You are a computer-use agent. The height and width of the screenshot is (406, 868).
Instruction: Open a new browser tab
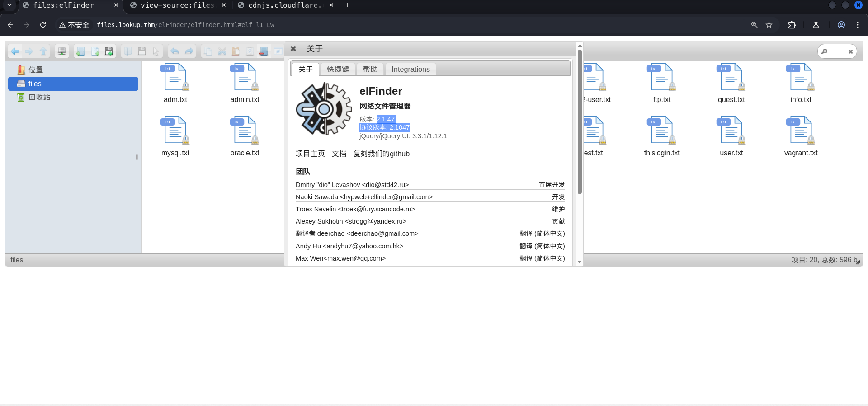(347, 5)
